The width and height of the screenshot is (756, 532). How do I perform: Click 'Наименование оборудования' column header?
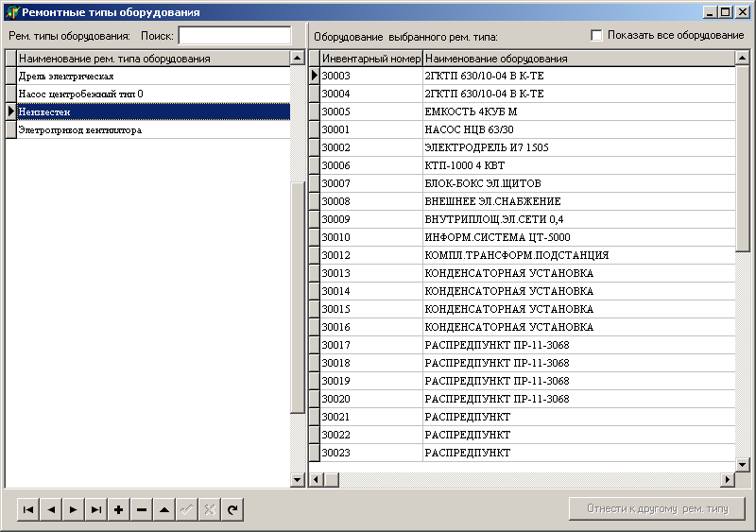click(x=579, y=59)
